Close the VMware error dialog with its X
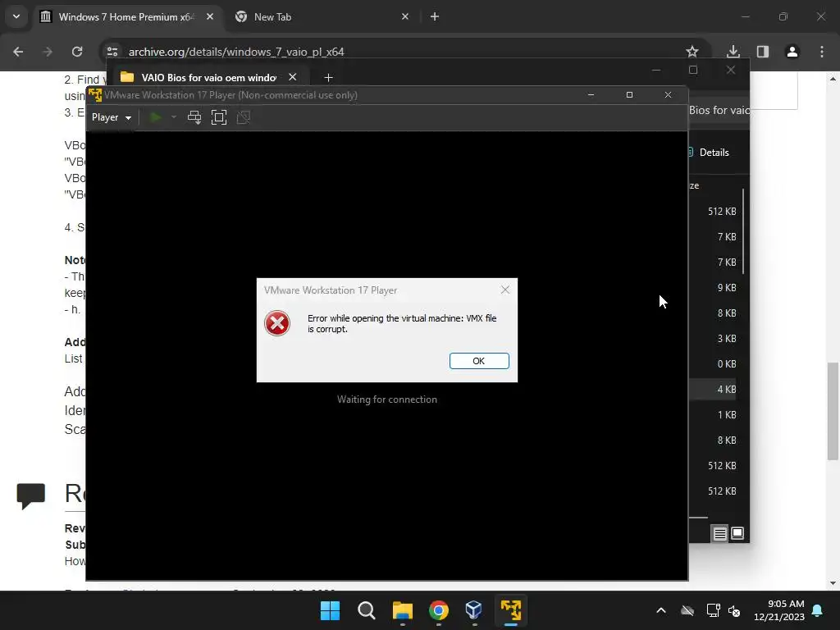 (x=504, y=290)
